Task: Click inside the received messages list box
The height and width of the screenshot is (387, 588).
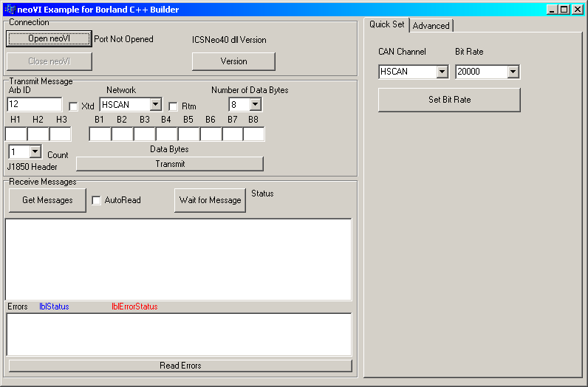Action: click(179, 259)
